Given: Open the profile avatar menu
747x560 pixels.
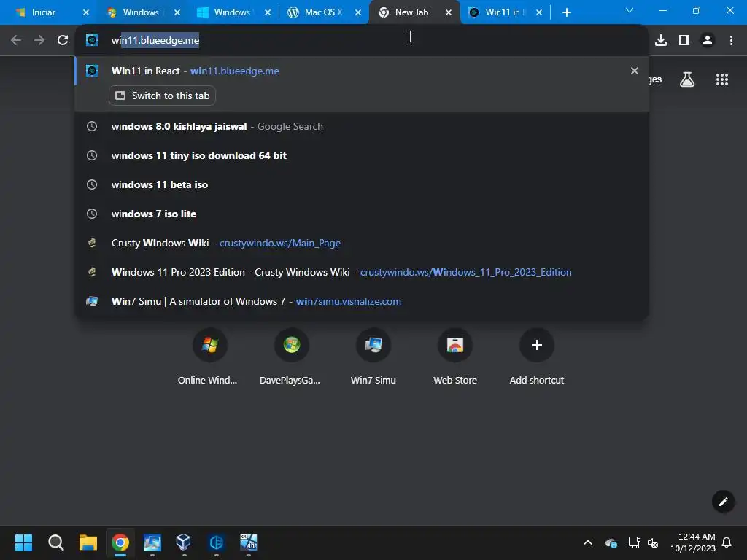Looking at the screenshot, I should [708, 41].
